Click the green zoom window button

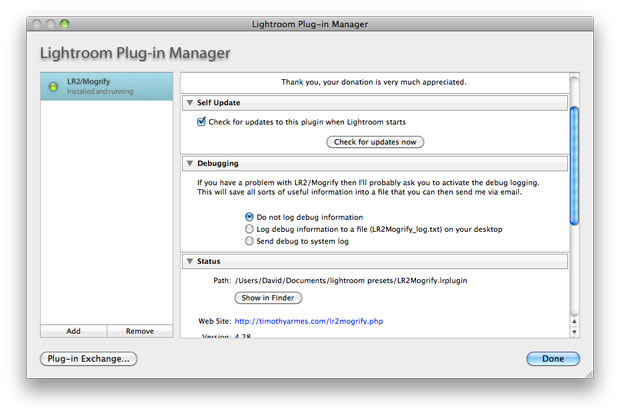coord(64,24)
